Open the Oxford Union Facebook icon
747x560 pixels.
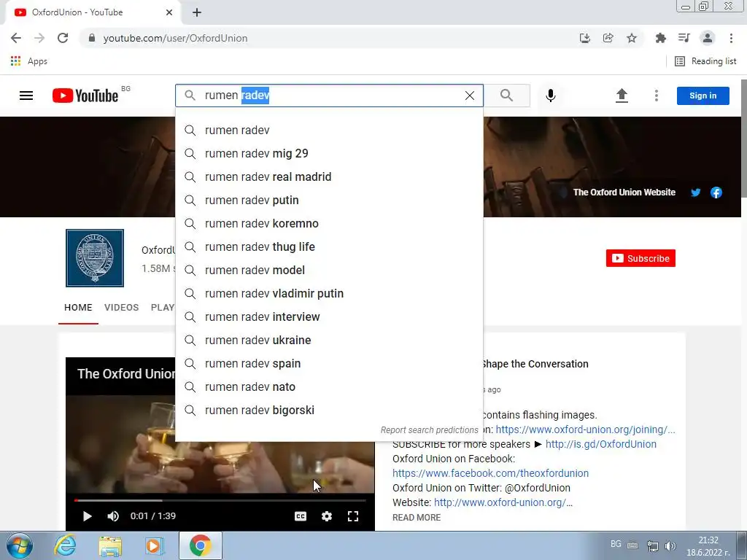point(716,192)
